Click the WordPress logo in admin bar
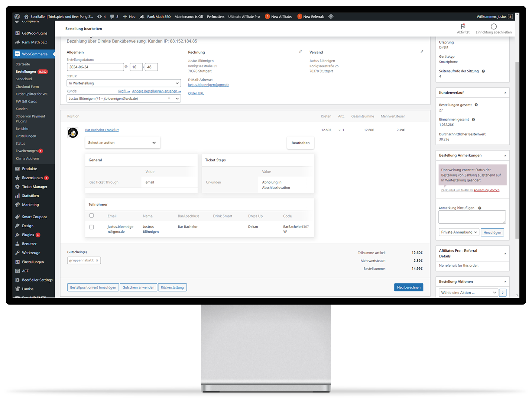The height and width of the screenshot is (402, 532). click(17, 16)
